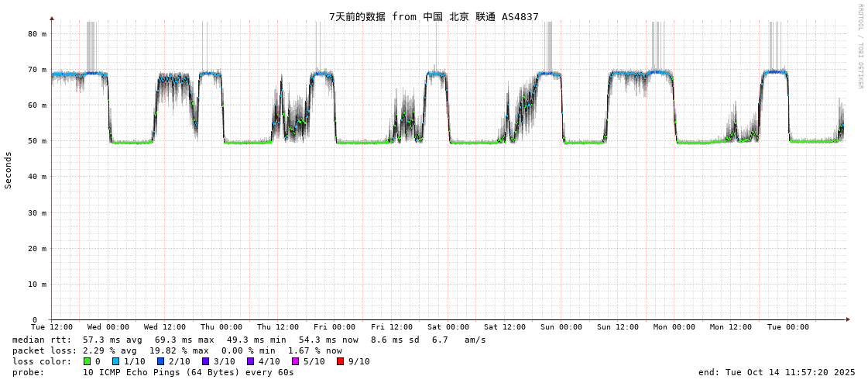
Task: Click the magenta 5/10 loss swatch
Action: tap(296, 361)
